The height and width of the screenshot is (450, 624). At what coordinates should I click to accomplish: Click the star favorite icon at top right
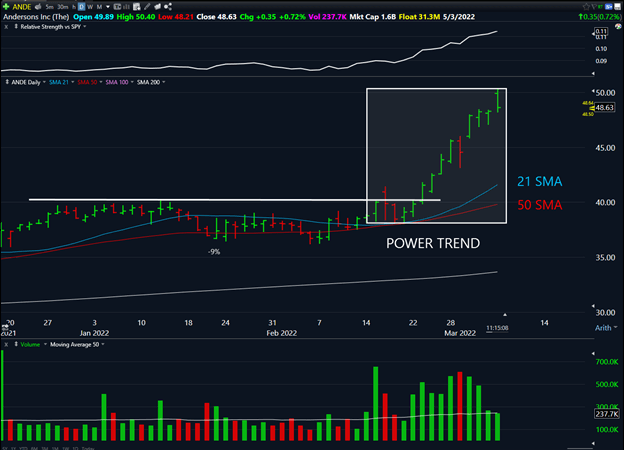coord(584,5)
